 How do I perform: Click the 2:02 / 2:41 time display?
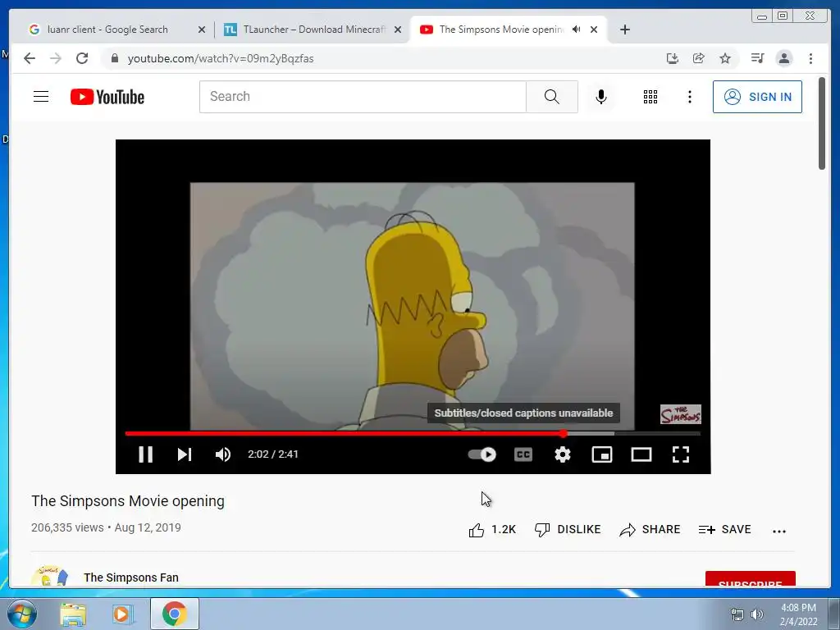tap(272, 454)
